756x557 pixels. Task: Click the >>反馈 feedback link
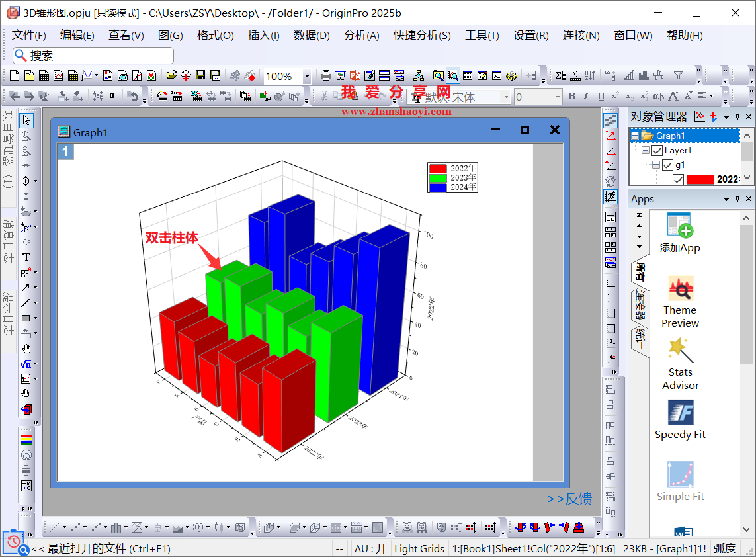pyautogui.click(x=569, y=499)
